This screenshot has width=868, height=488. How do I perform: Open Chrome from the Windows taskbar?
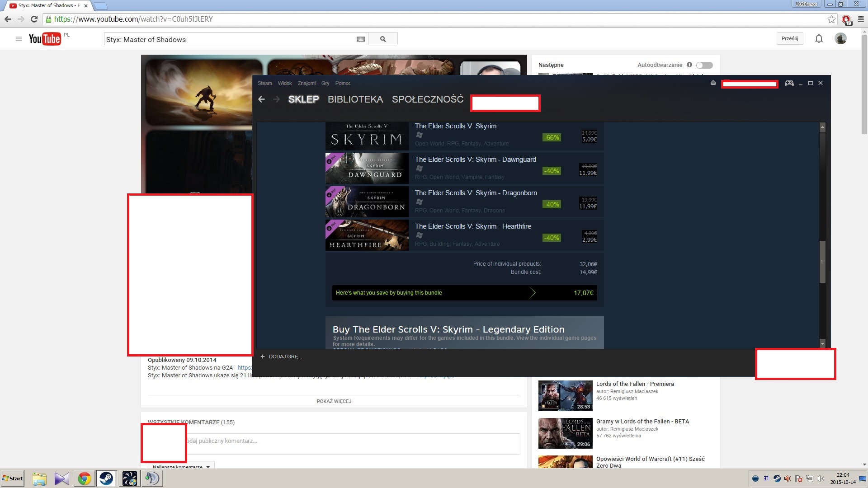pos(84,479)
